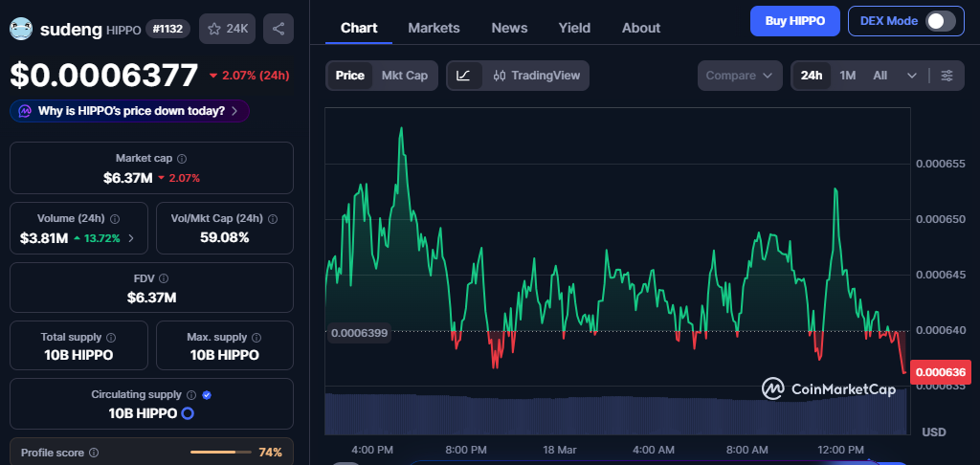Image resolution: width=980 pixels, height=465 pixels.
Task: Click the 13.72% volume change text
Action: coord(101,238)
